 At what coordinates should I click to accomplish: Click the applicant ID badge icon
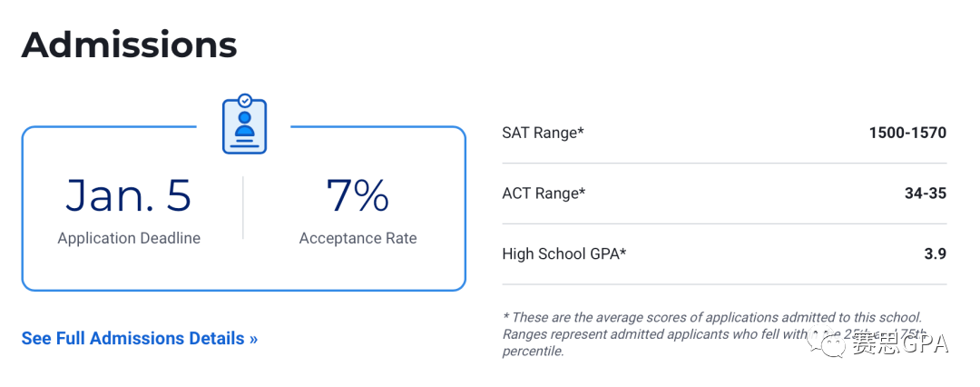(244, 127)
